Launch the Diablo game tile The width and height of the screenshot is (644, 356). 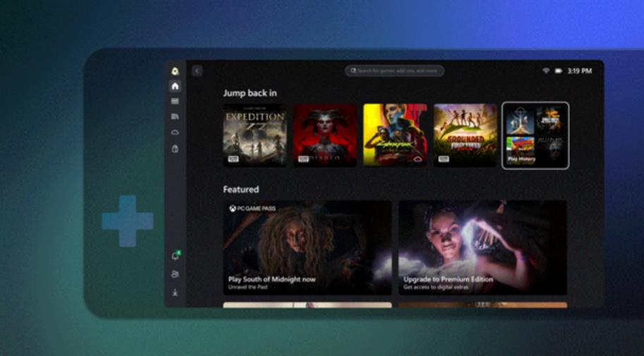tap(324, 135)
